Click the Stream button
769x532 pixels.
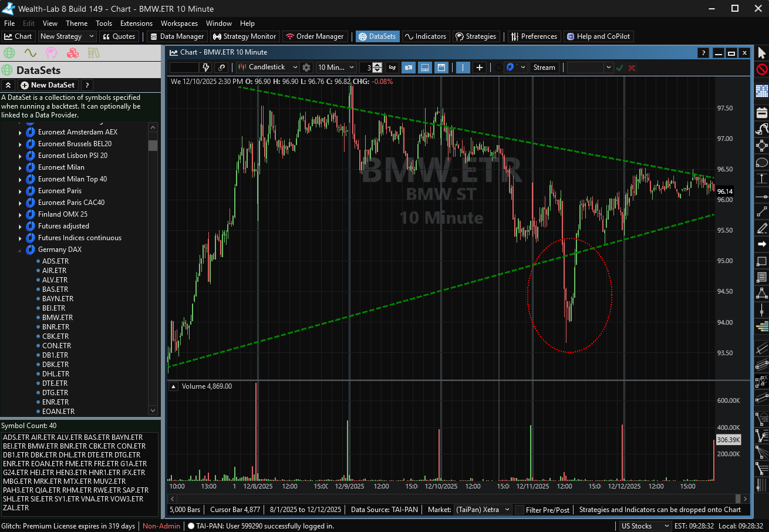(x=544, y=68)
